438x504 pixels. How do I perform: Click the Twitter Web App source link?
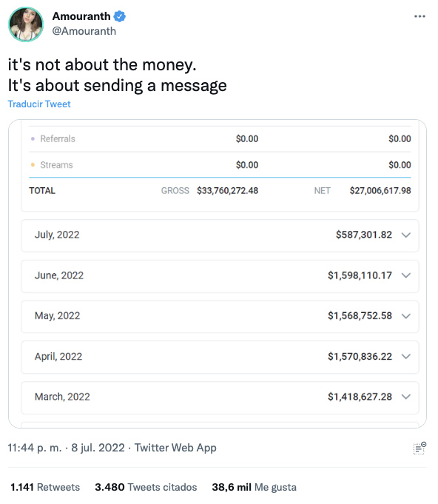[175, 448]
